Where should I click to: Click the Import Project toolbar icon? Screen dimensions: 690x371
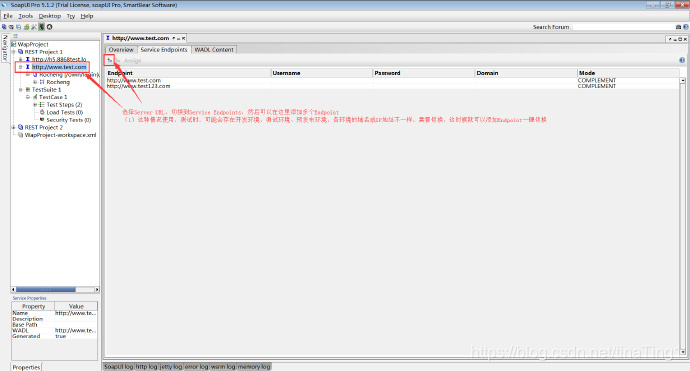[x=11, y=27]
